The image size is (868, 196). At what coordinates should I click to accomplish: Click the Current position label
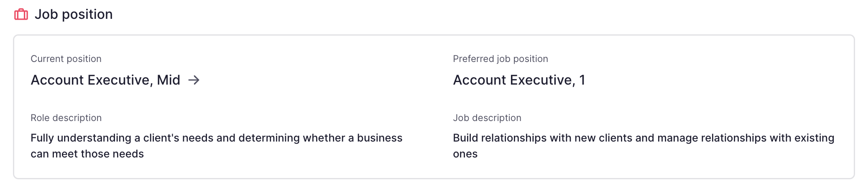click(x=66, y=59)
